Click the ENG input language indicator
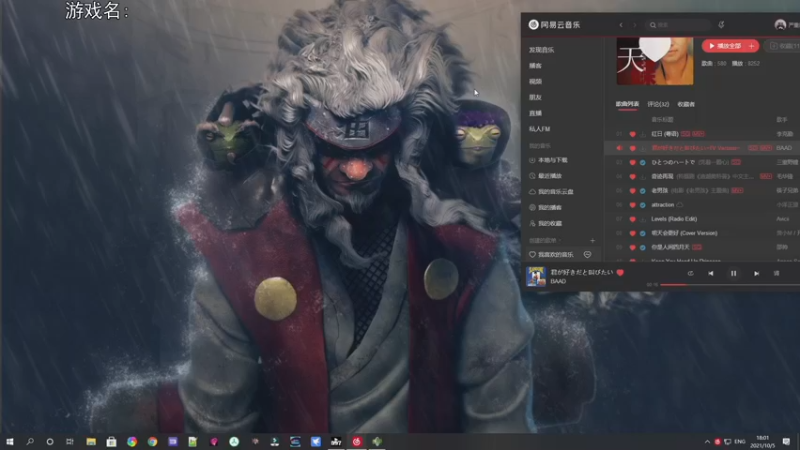Image resolution: width=800 pixels, height=450 pixels. (740, 442)
